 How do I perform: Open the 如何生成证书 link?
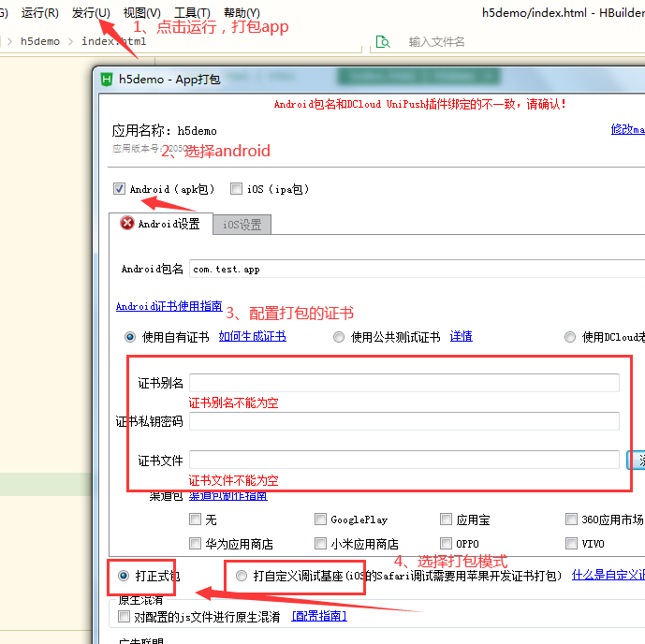pos(252,336)
